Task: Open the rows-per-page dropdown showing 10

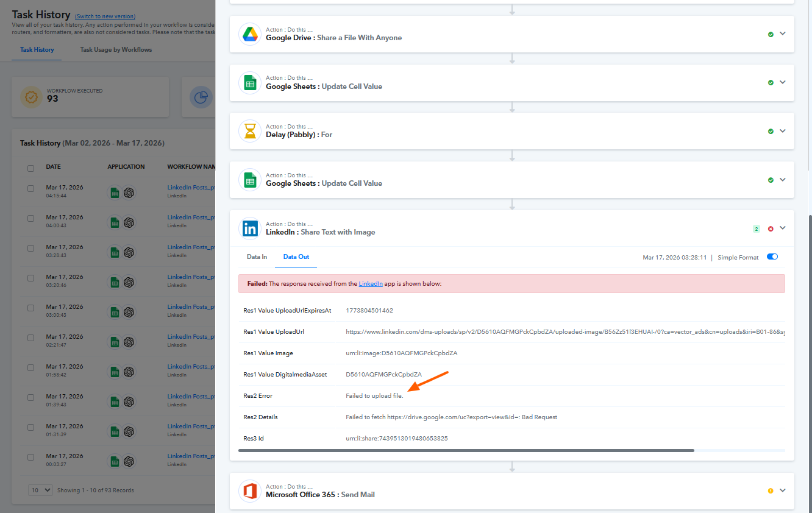Action: [40, 490]
